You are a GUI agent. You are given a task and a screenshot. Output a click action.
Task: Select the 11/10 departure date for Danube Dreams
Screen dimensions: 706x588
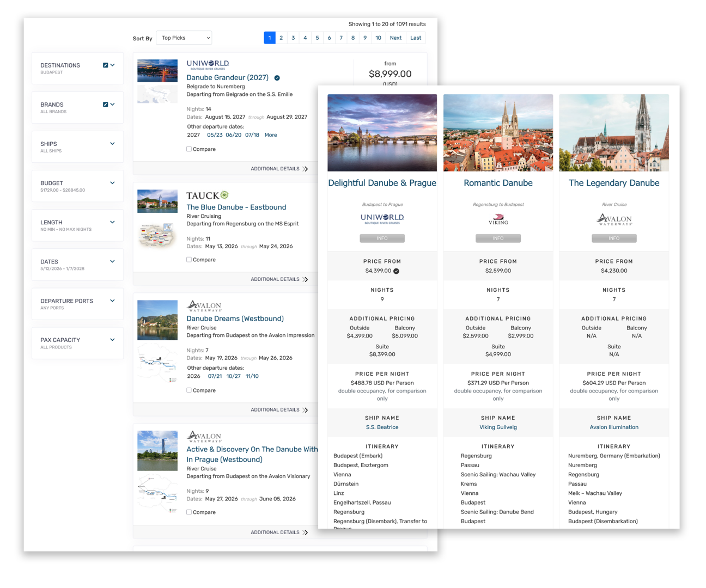point(252,376)
